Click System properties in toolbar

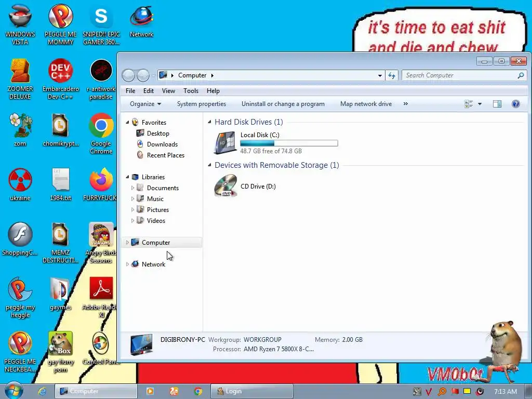[202, 104]
